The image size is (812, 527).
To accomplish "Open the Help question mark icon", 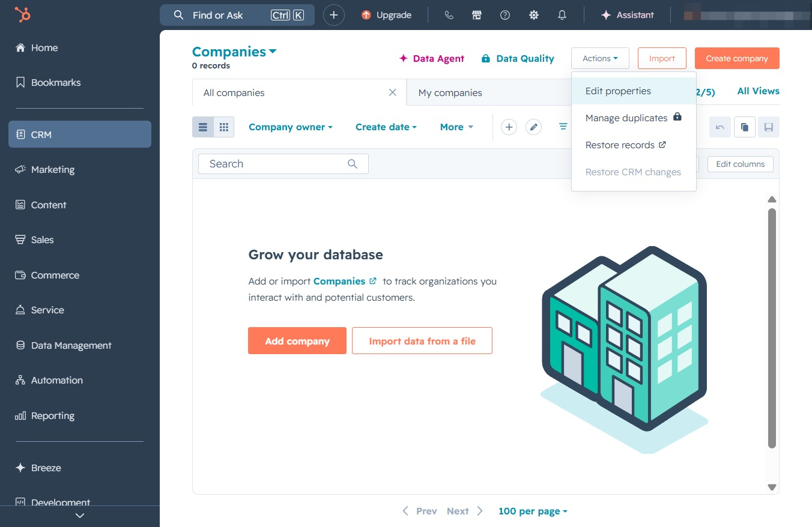I will (505, 15).
